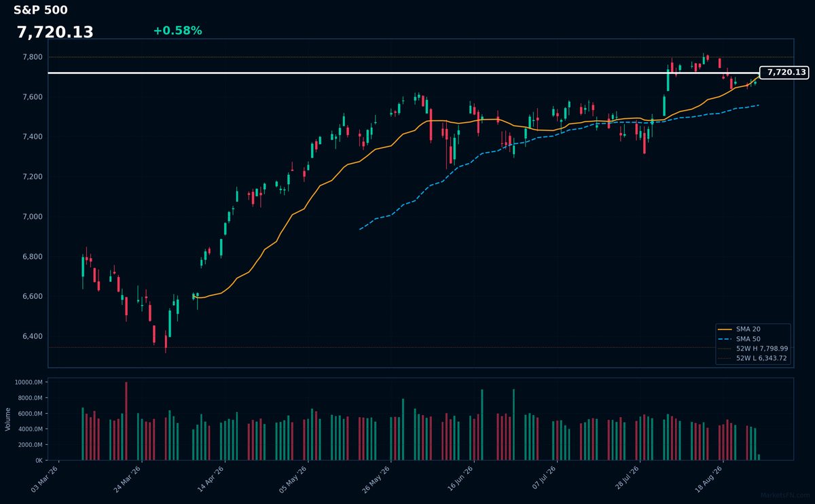Click the 6,400 price axis label

[33, 336]
